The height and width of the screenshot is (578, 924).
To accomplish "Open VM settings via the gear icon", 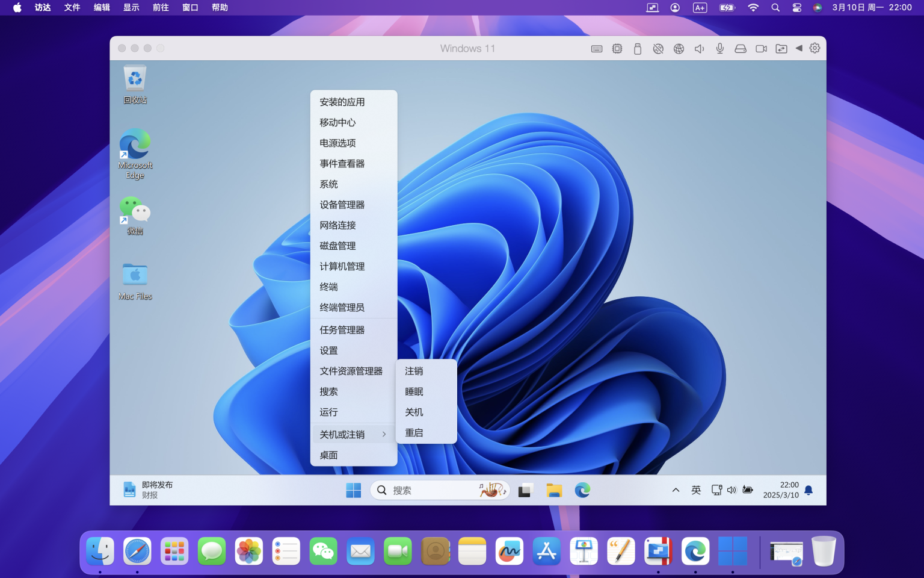I will (814, 48).
